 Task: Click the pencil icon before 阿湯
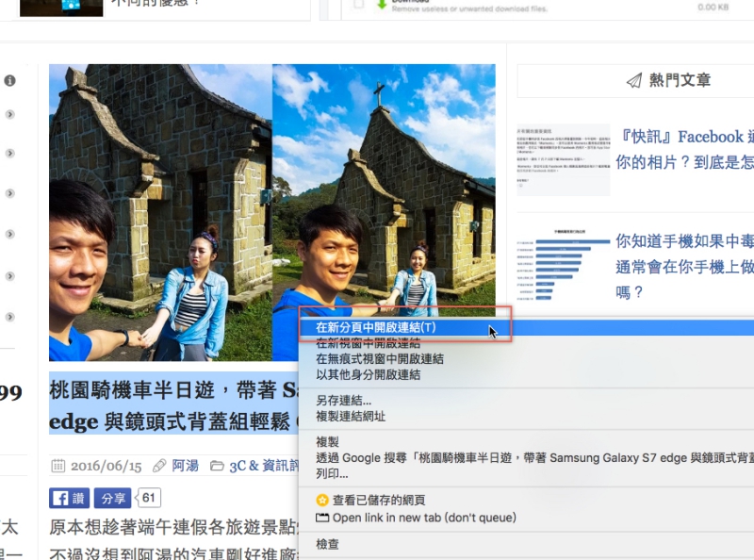click(159, 466)
